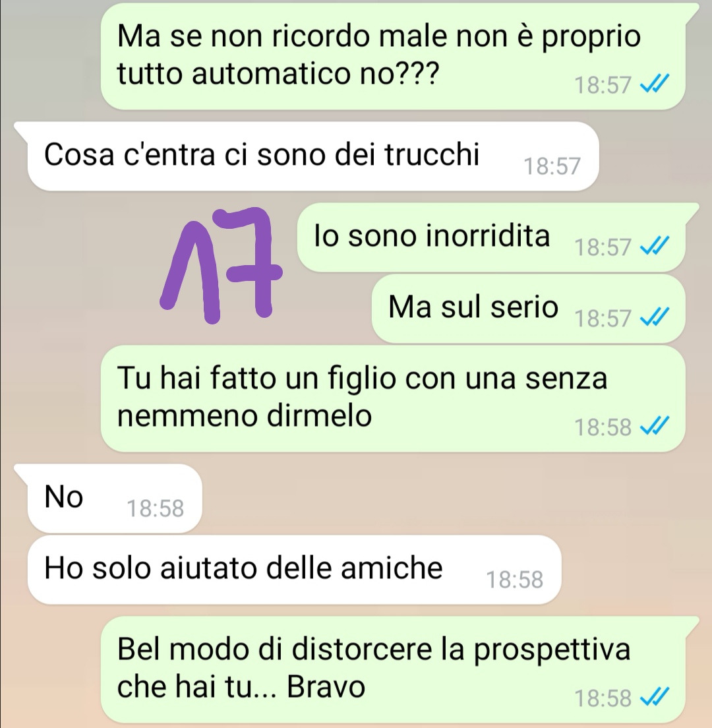The width and height of the screenshot is (712, 728).
Task: Click the word "Bravo" in last message
Action: tap(326, 686)
